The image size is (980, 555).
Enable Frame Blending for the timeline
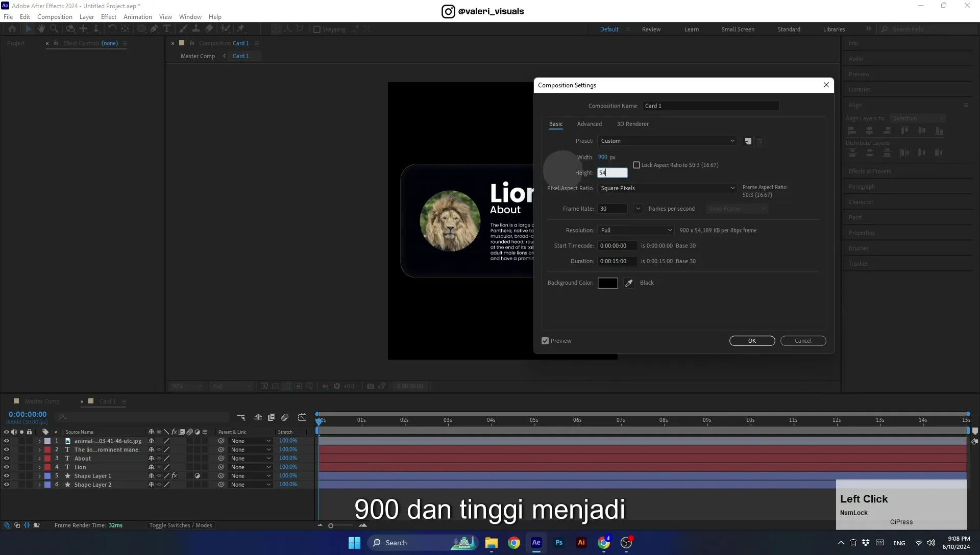point(272,417)
